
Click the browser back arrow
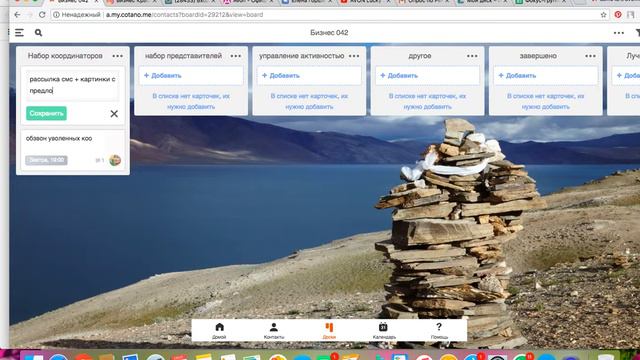click(17, 15)
